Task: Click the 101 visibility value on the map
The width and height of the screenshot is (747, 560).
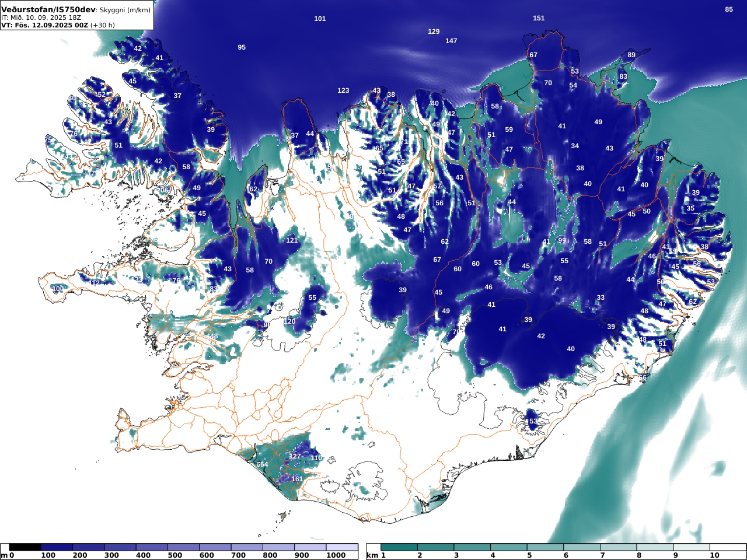Action: pos(320,19)
